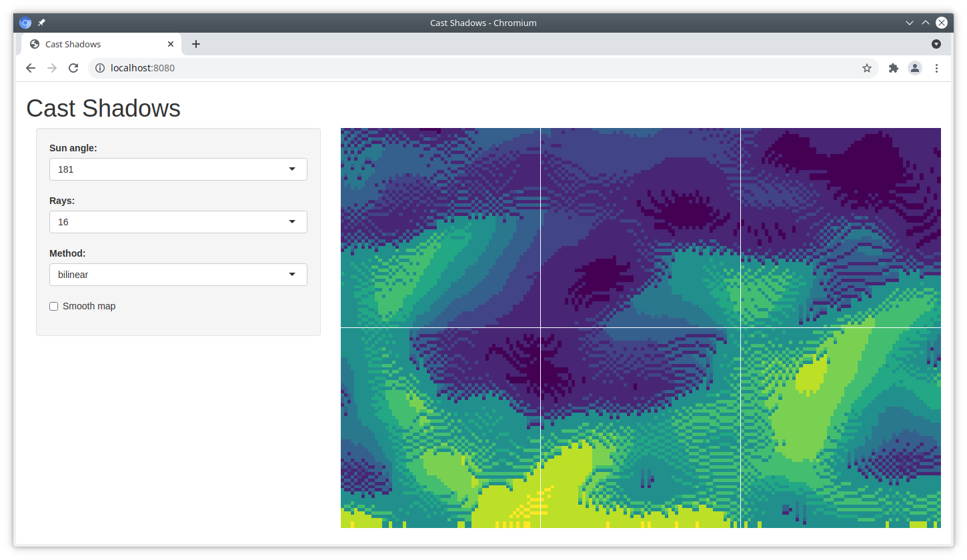
Task: Open the Method dropdown set to bilinear
Action: [178, 275]
